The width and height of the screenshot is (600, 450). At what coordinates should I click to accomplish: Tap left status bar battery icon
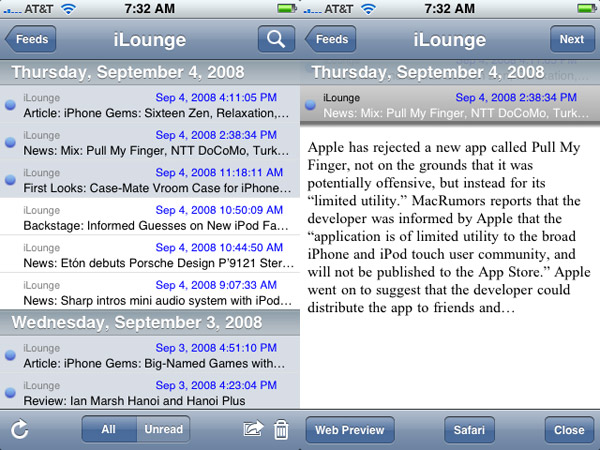pyautogui.click(x=287, y=8)
